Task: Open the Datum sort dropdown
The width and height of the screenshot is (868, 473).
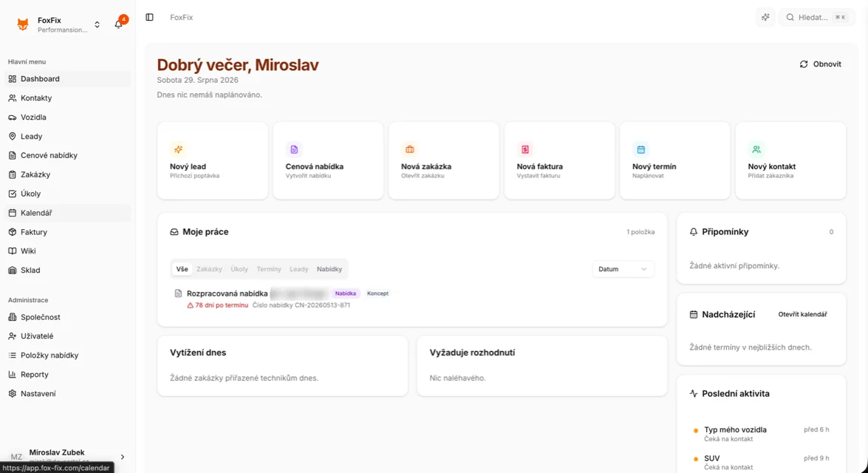Action: point(623,269)
